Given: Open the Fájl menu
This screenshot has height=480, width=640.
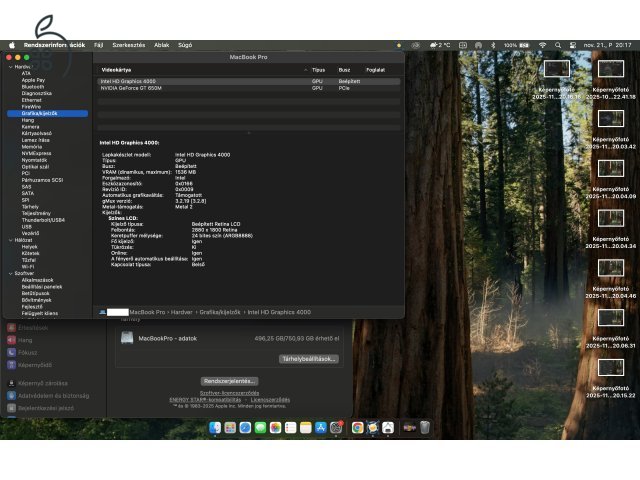Looking at the screenshot, I should tap(98, 45).
